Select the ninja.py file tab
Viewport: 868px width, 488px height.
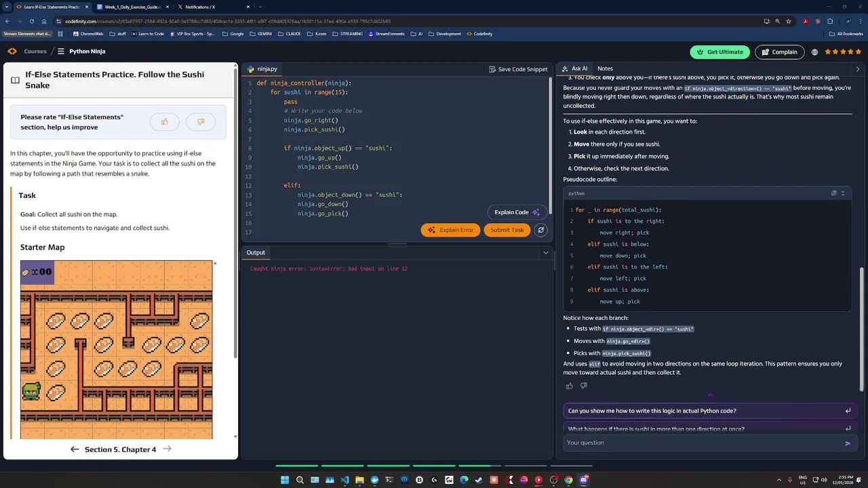(x=262, y=68)
